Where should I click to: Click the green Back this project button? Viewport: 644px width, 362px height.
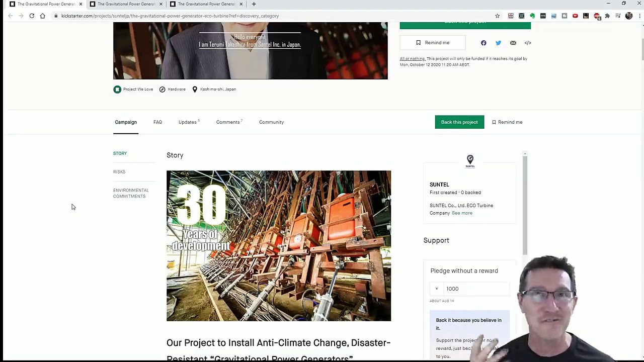pyautogui.click(x=459, y=122)
